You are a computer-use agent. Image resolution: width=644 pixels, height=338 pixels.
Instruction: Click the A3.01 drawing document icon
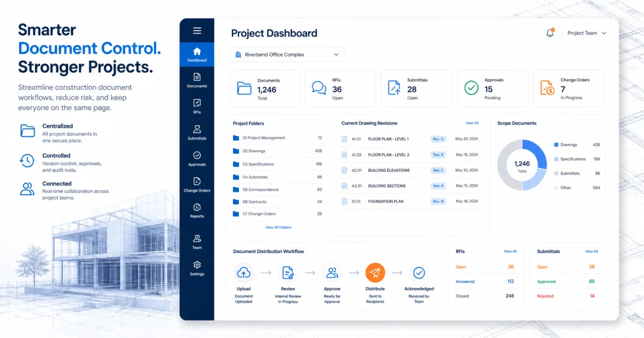[345, 186]
